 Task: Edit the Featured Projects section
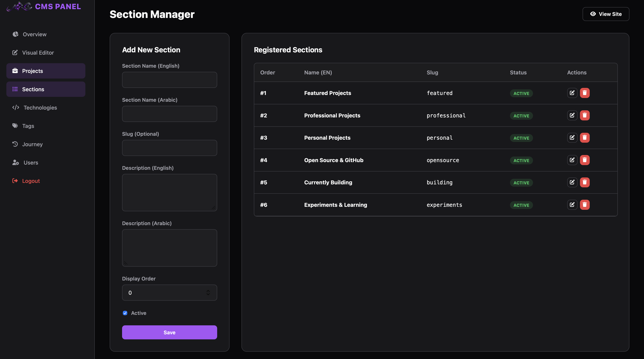[572, 93]
